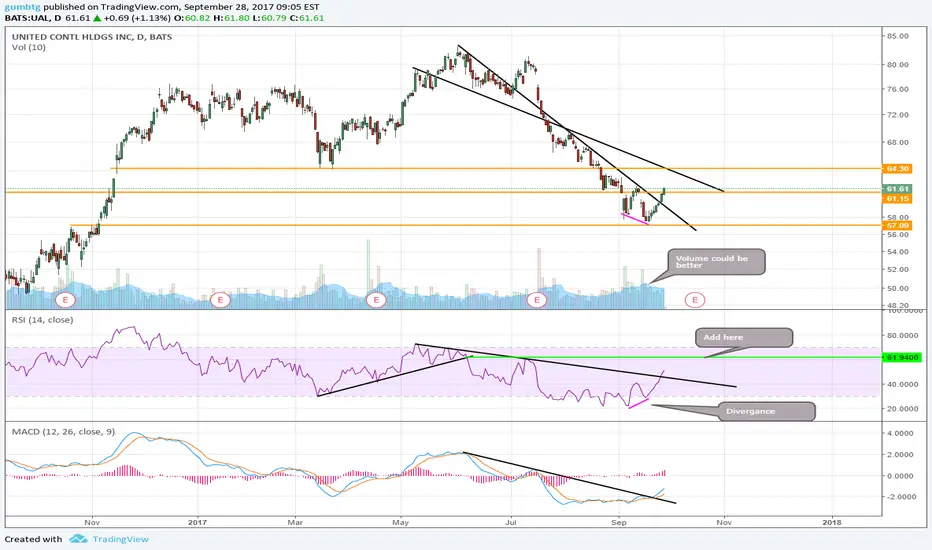Click the '2018' time axis label
Screen dimensions: 932x550
click(x=832, y=522)
